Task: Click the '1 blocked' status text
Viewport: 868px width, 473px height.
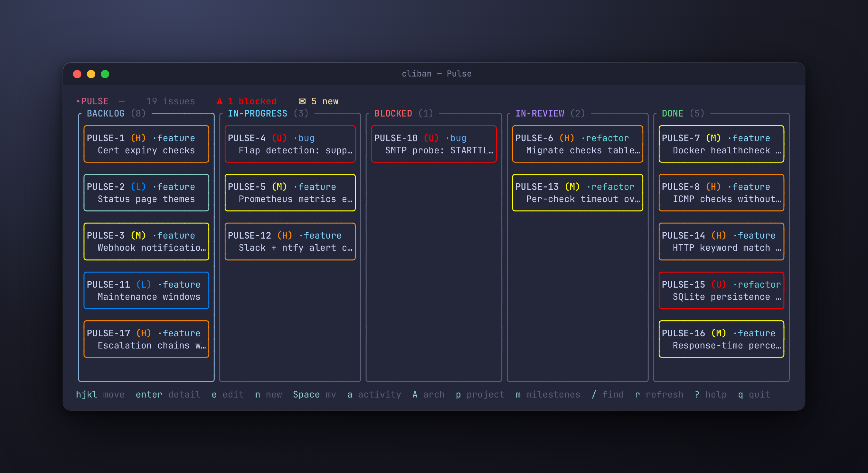Action: [x=252, y=101]
